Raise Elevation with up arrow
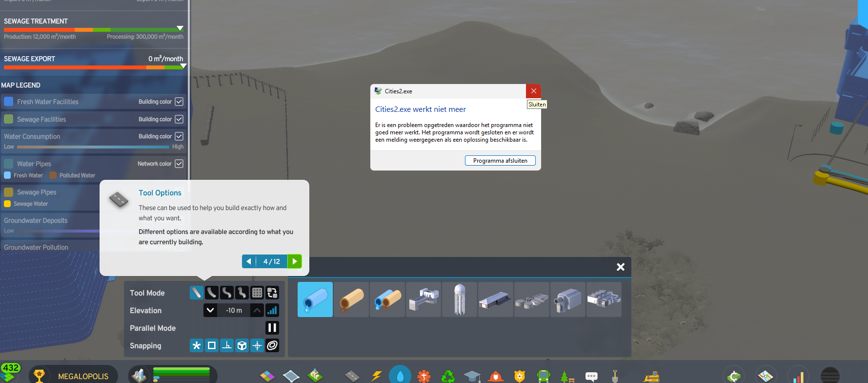Image resolution: width=868 pixels, height=383 pixels. (x=257, y=310)
